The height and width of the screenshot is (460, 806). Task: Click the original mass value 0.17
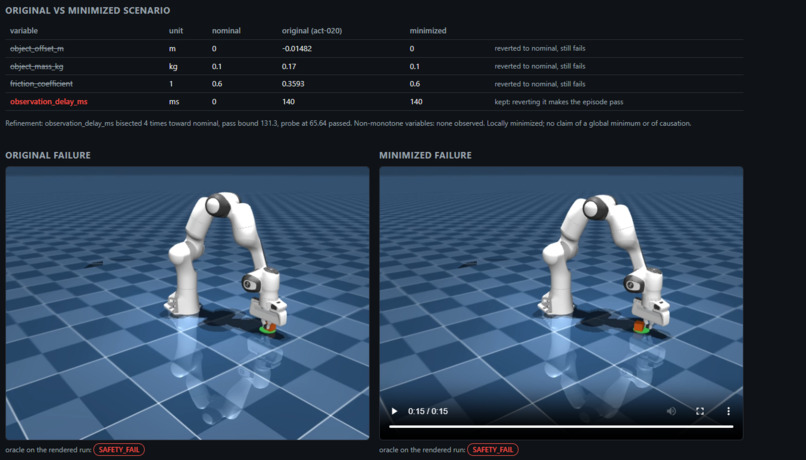pos(289,66)
